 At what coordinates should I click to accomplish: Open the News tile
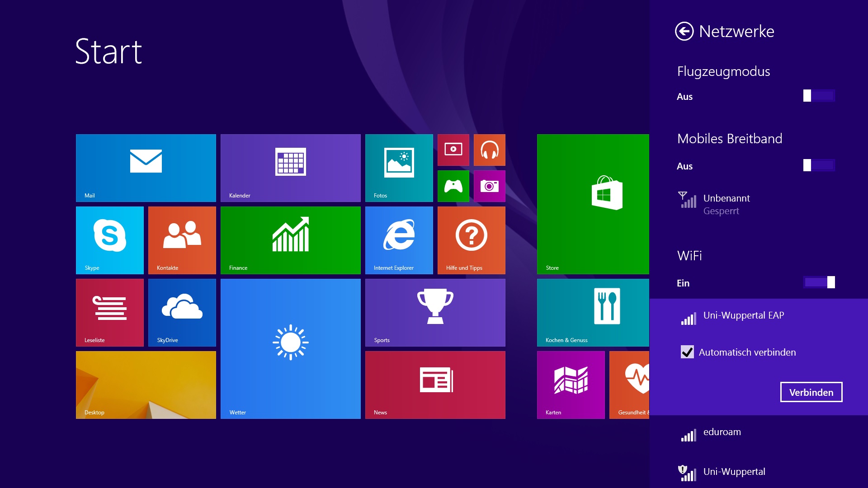(435, 385)
